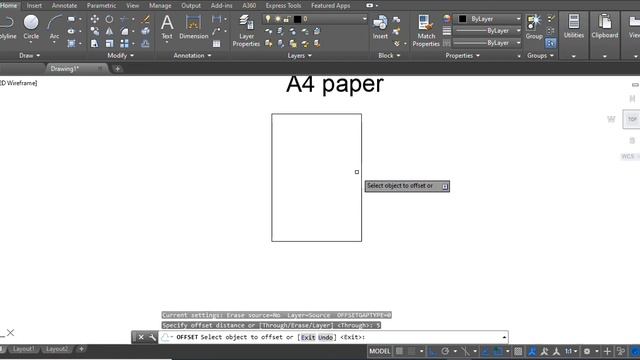Open the Clipboard panel

[x=604, y=27]
